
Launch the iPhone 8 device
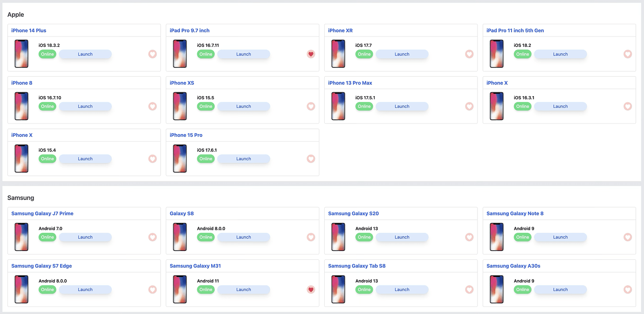pos(85,106)
